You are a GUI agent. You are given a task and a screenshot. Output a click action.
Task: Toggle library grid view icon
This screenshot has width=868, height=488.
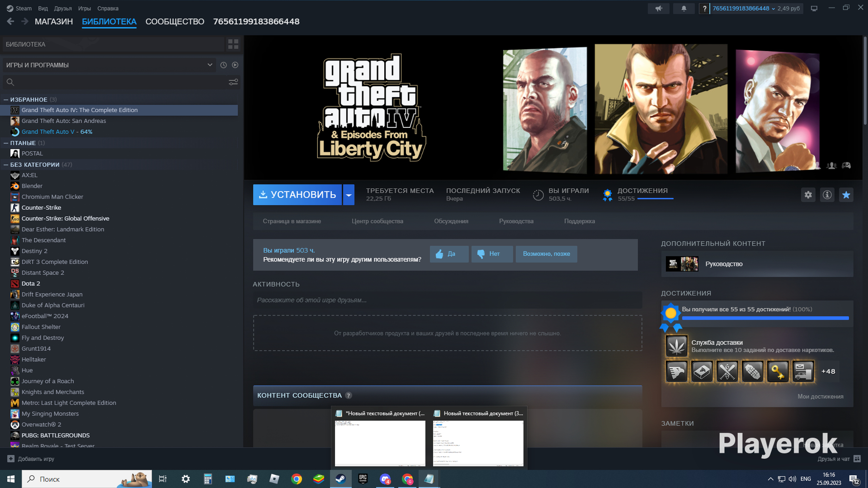pyautogui.click(x=233, y=44)
